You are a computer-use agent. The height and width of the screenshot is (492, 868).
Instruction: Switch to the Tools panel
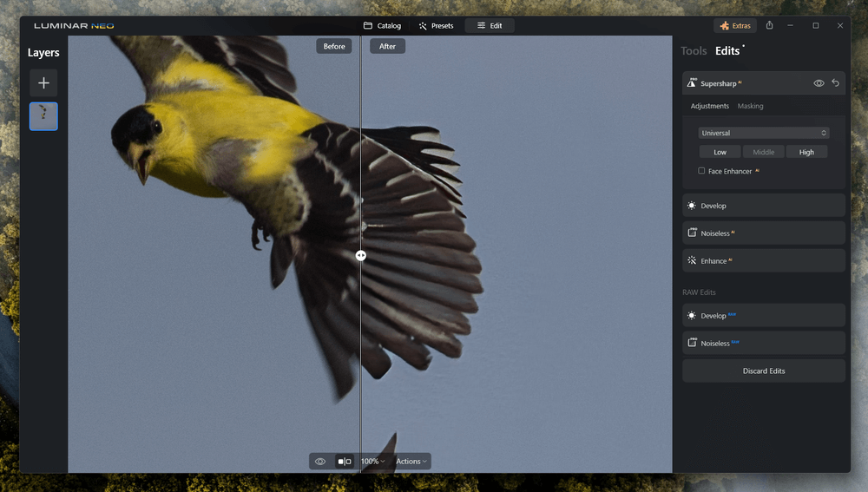tap(694, 51)
